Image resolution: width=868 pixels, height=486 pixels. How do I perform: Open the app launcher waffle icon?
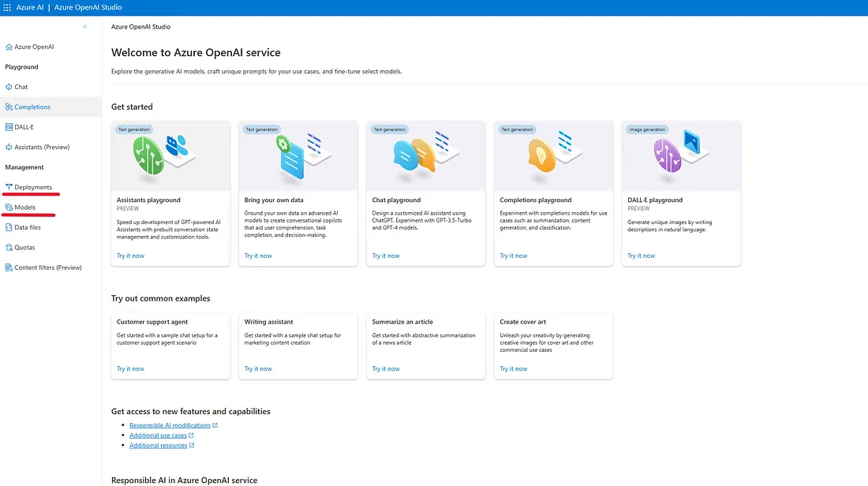[x=7, y=8]
